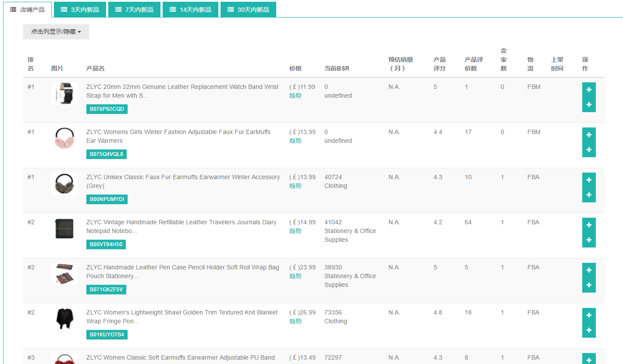Open ZLYC 20mm 22mm Genuine Leather Watch Band title
Viewport: 623px width, 364px height.
pos(182,91)
